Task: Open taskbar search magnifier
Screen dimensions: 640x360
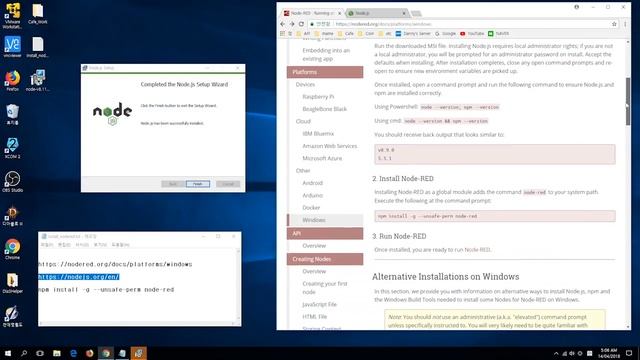Action: (x=24, y=353)
